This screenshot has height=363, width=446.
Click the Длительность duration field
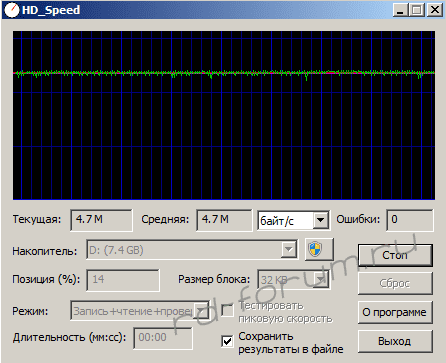point(163,338)
